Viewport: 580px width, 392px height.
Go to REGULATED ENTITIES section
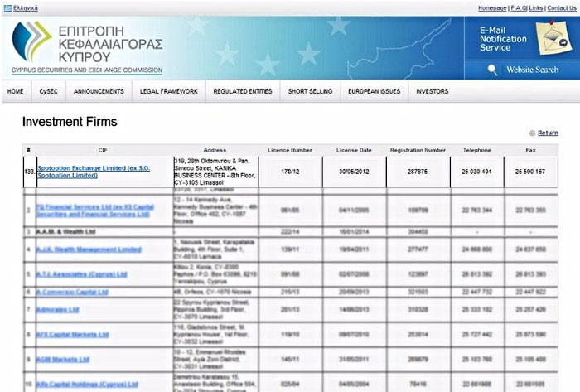point(242,91)
